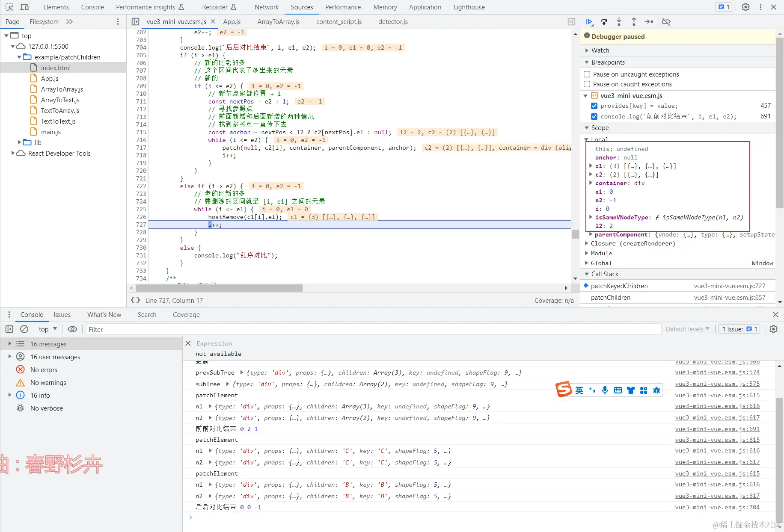Deactivate breakpoints icon

pyautogui.click(x=666, y=22)
